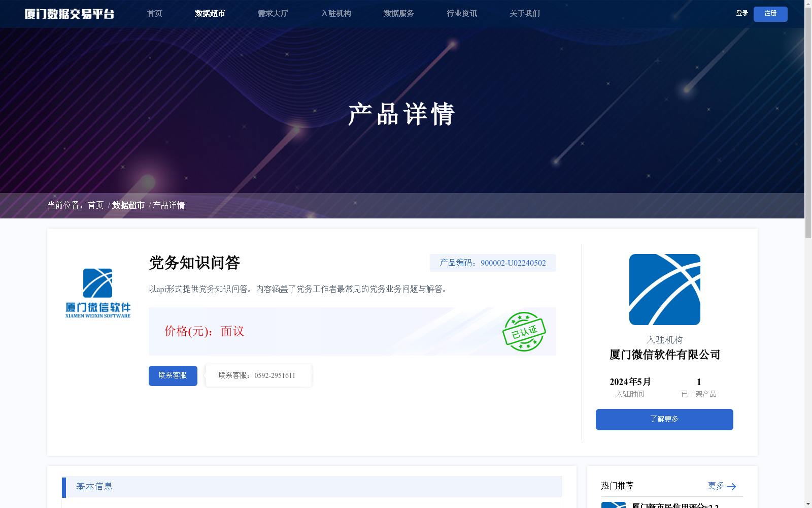Open the 关于我们 navigation item
812x508 pixels.
525,14
